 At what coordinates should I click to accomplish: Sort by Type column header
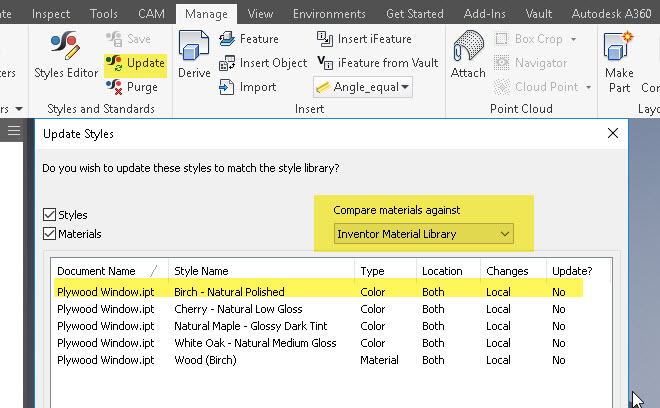click(386, 271)
